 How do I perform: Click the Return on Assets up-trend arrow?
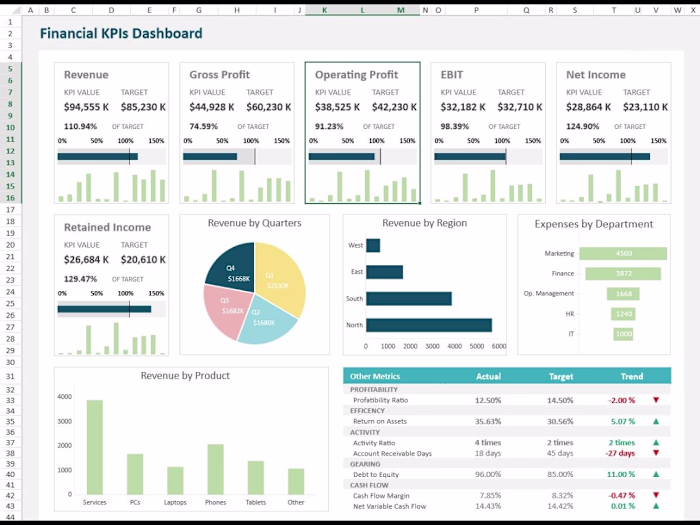656,421
